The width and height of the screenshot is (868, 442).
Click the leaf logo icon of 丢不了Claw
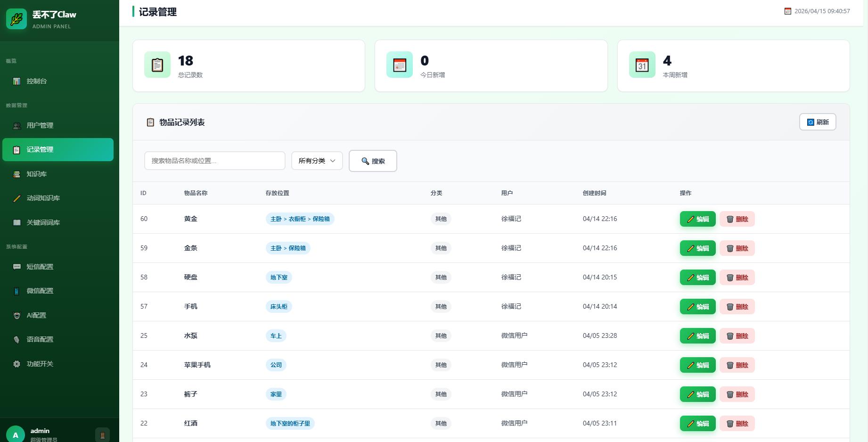[16, 19]
